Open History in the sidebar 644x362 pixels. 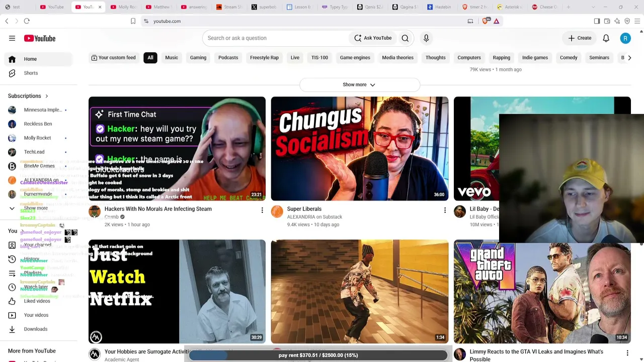[x=39, y=259]
